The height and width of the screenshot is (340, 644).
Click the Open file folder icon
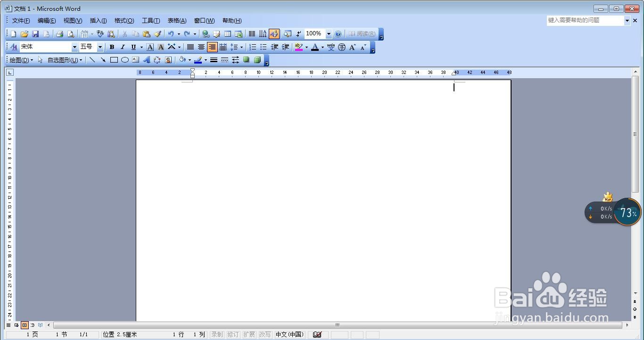[x=24, y=34]
